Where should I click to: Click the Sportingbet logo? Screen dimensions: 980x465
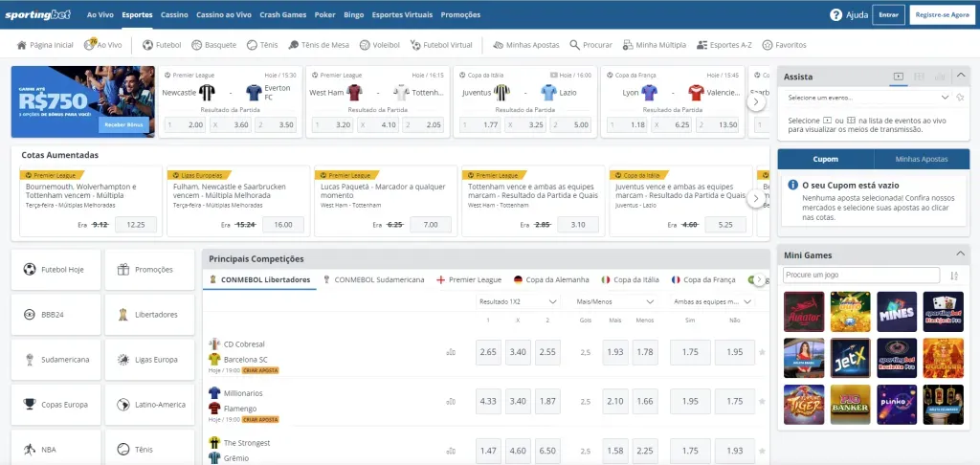(x=38, y=14)
